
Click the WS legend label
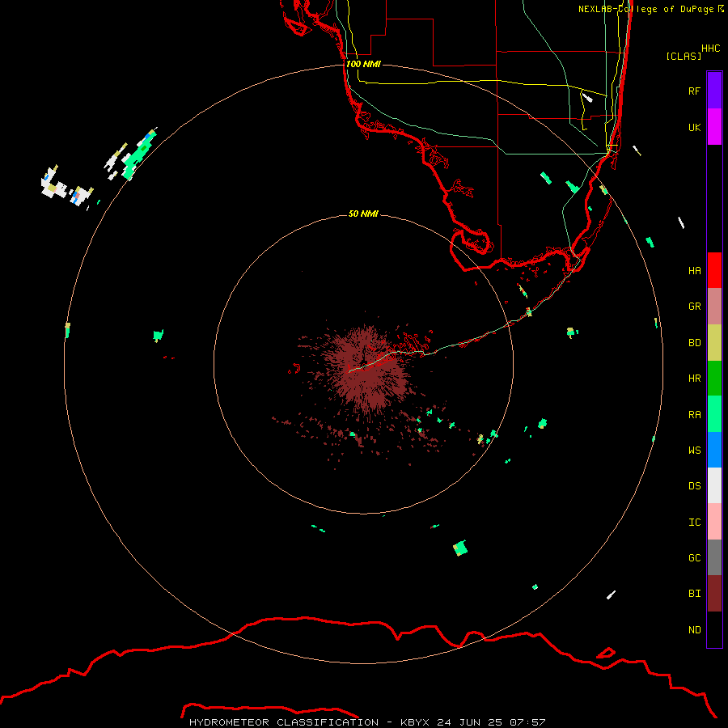tap(694, 450)
